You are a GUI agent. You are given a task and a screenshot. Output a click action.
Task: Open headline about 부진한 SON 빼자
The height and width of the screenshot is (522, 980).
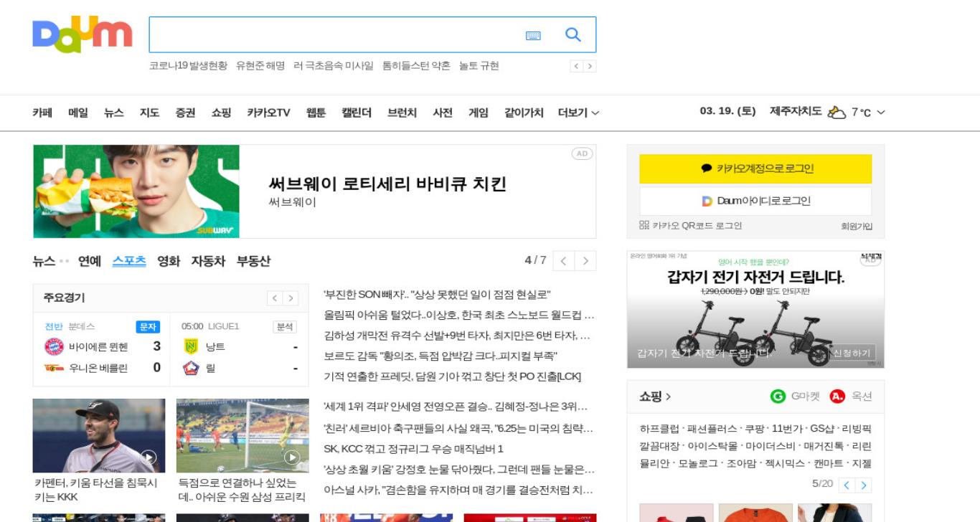point(437,295)
